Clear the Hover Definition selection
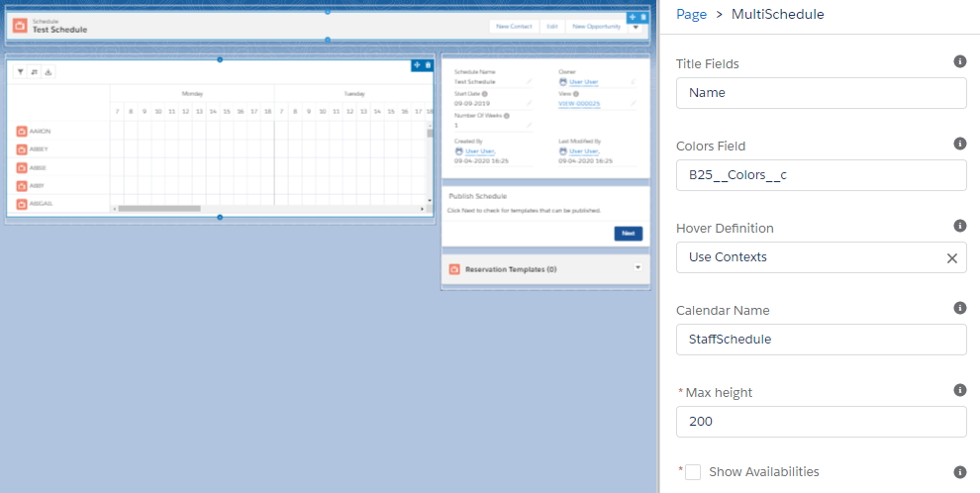980x493 pixels. 951,257
